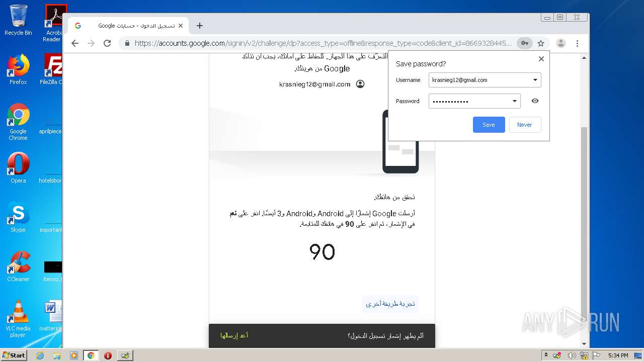Open the CCleaner desktop icon
Image resolution: width=644 pixels, height=362 pixels.
click(18, 266)
